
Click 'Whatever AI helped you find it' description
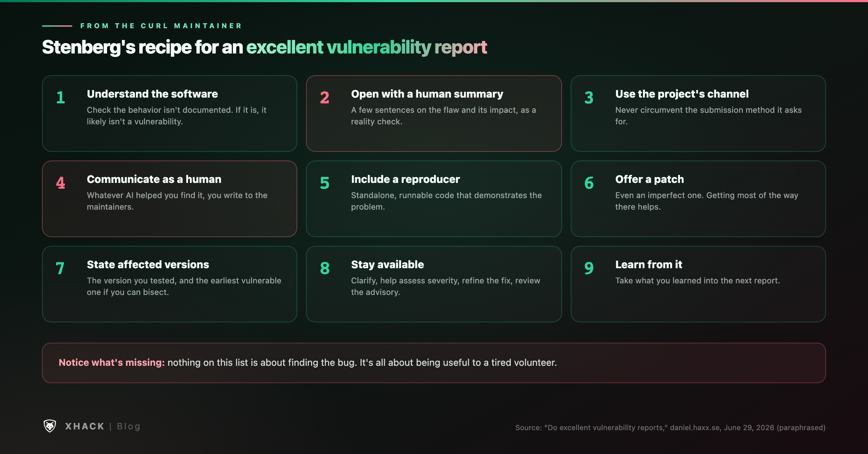pyautogui.click(x=177, y=201)
